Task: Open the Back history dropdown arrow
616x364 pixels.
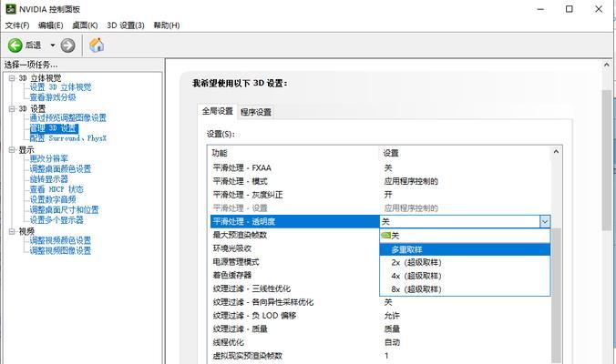Action: pos(52,45)
